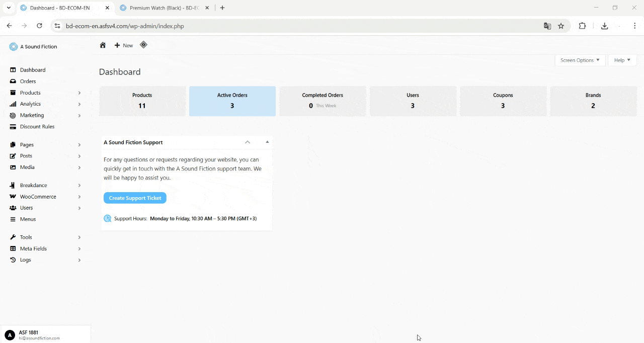Image resolution: width=644 pixels, height=343 pixels.
Task: Open the Active Orders stat card
Action: click(x=232, y=101)
